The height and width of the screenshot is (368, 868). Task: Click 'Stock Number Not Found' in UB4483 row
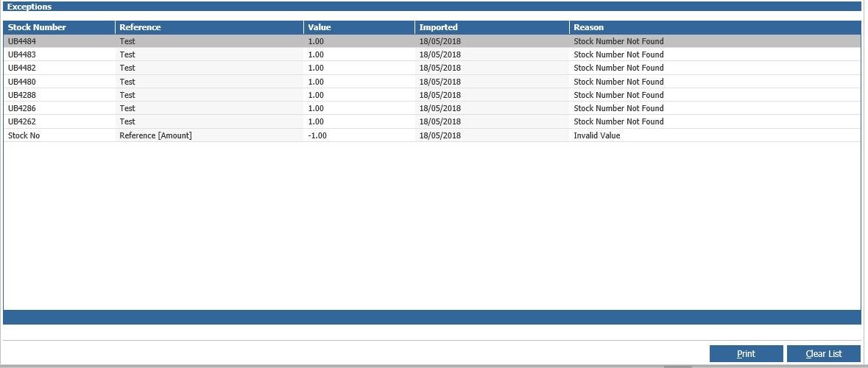pos(618,54)
